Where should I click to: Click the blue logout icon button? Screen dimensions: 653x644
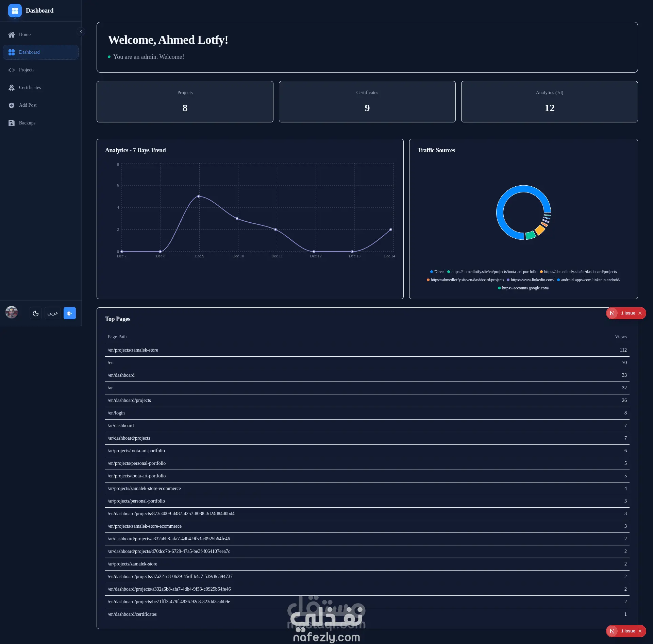pos(70,313)
